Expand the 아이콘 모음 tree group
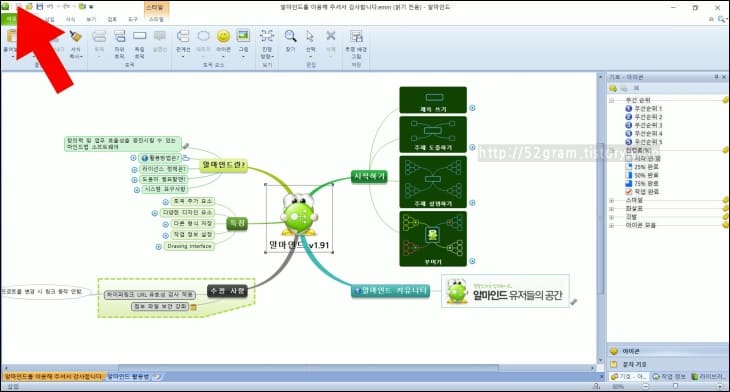 [x=612, y=225]
